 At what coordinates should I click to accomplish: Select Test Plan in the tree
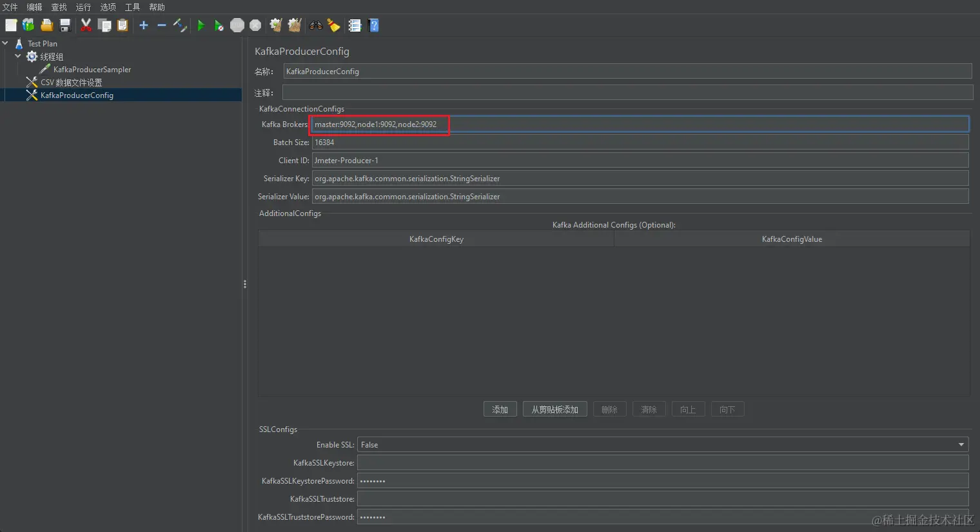point(43,44)
